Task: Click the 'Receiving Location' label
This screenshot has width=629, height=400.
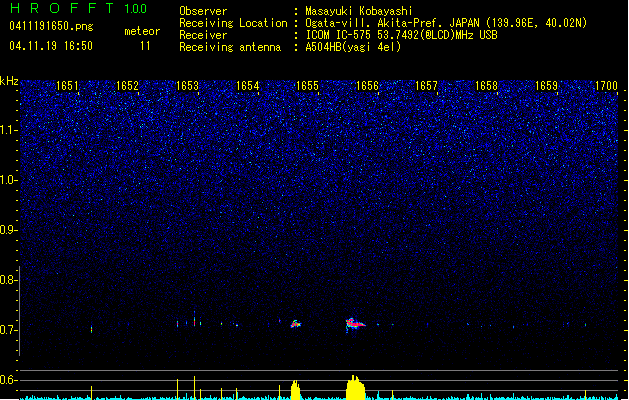Action: coord(233,23)
